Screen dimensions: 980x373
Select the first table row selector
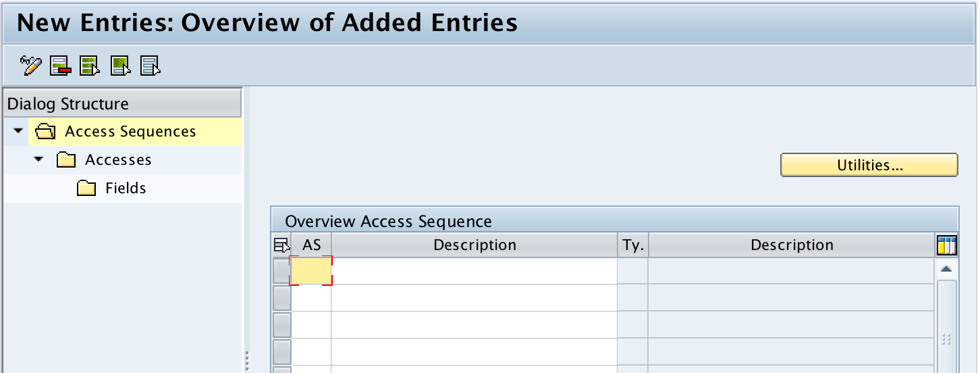(281, 271)
